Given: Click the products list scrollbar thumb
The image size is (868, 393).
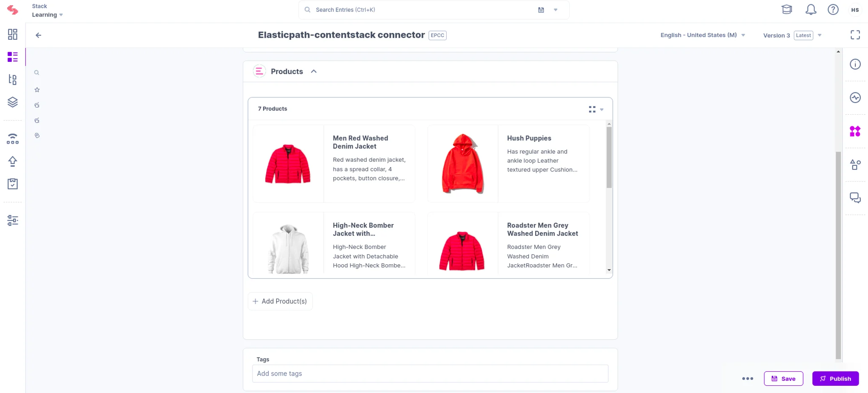Looking at the screenshot, I should pyautogui.click(x=609, y=158).
